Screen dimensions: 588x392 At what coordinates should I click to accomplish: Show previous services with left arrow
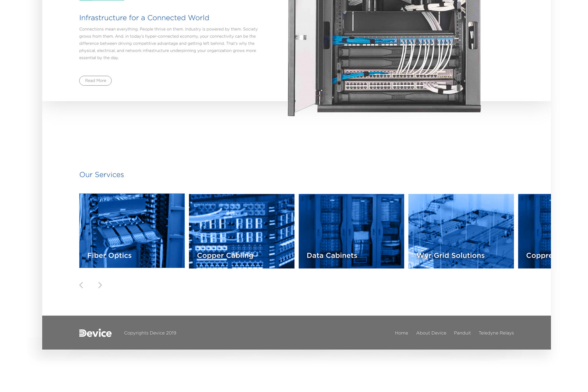tap(81, 285)
